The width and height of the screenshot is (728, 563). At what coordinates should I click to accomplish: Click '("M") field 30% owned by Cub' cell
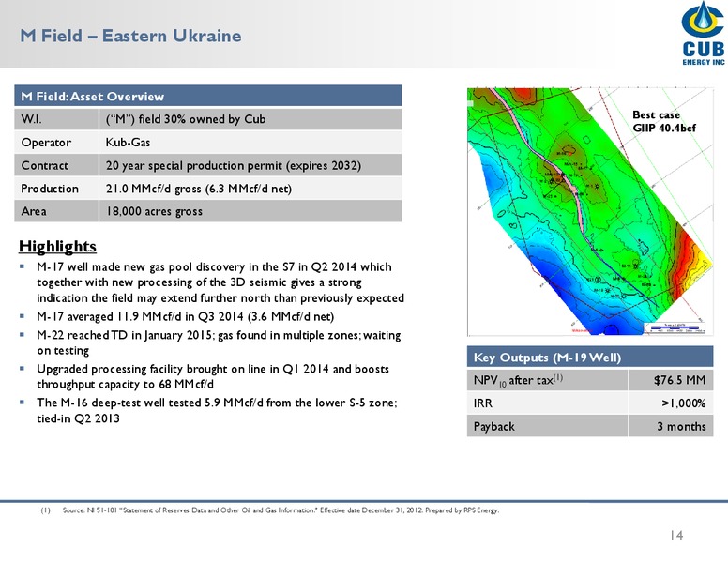point(250,119)
